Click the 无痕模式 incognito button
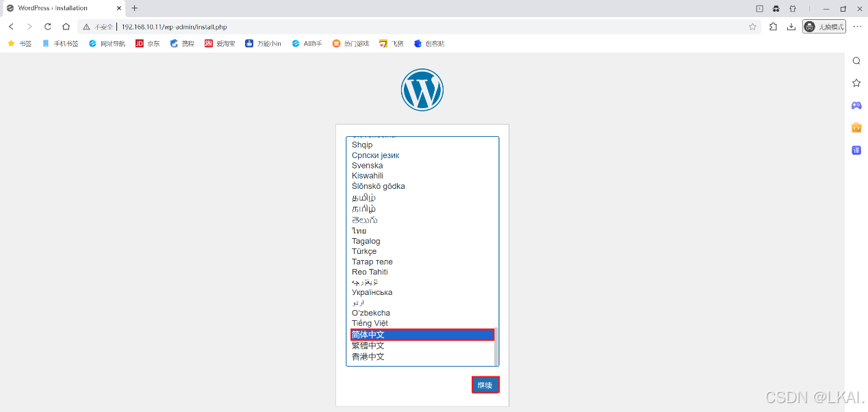Image resolution: width=868 pixels, height=412 pixels. point(824,27)
